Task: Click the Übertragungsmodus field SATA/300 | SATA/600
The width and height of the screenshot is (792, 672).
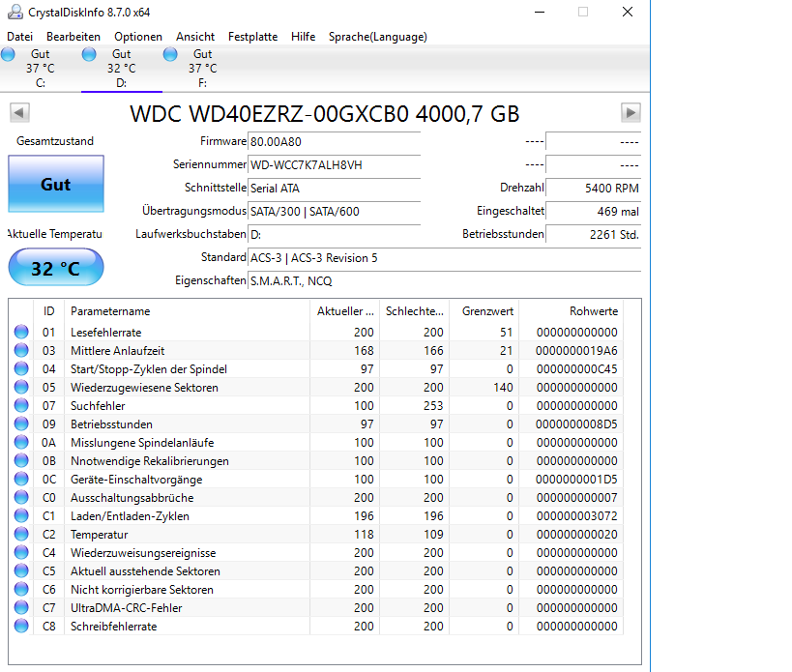Action: point(334,212)
